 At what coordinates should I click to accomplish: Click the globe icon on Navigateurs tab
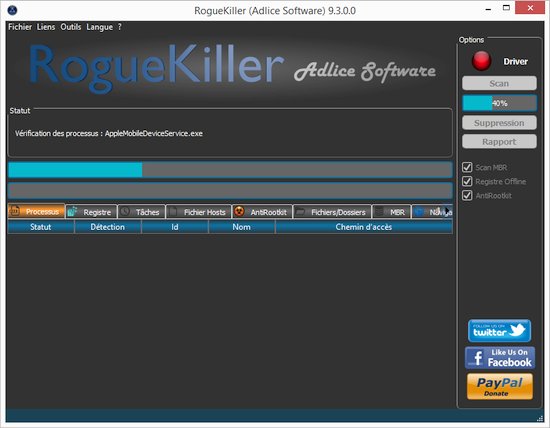pos(419,212)
